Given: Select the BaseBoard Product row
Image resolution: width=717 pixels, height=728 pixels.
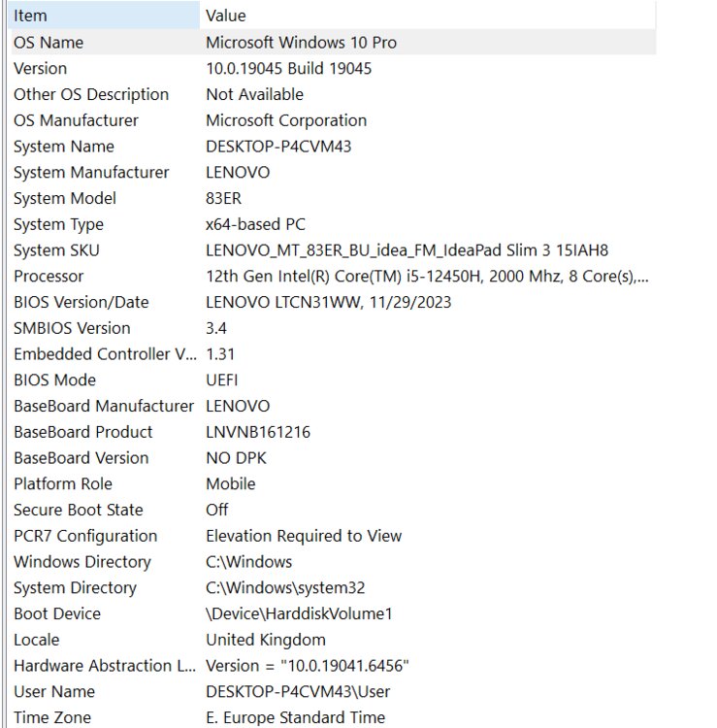Looking at the screenshot, I should coord(83,432).
